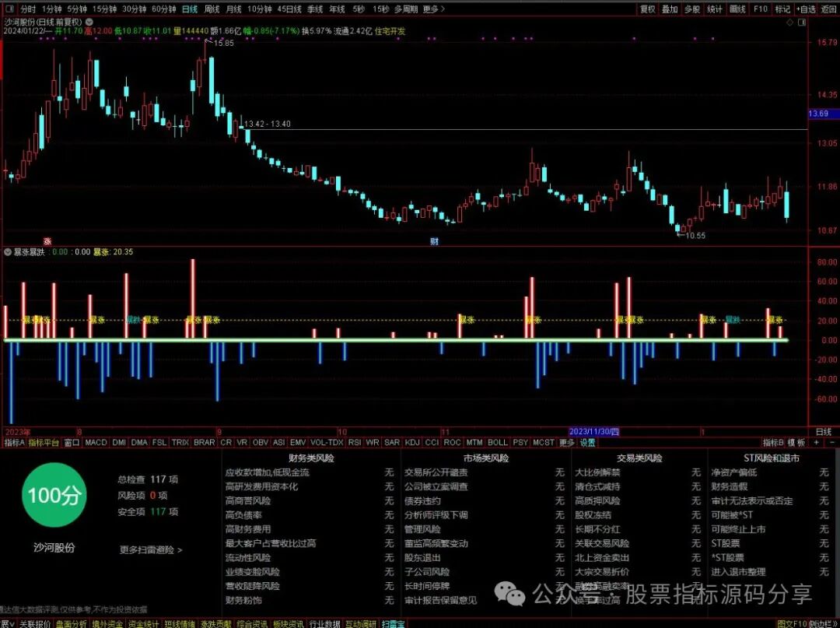Select the 15分钟 timeframe
Viewport: 840px width, 628px height.
[x=104, y=9]
